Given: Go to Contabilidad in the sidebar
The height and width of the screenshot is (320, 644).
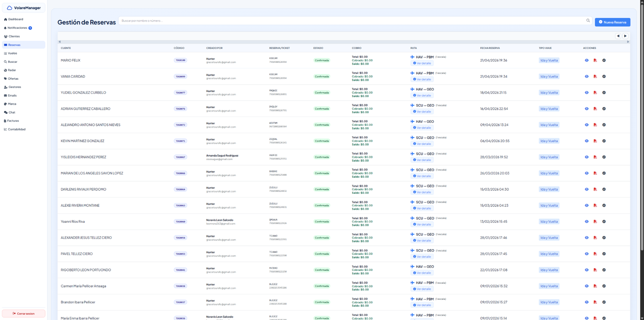Looking at the screenshot, I should (x=17, y=129).
